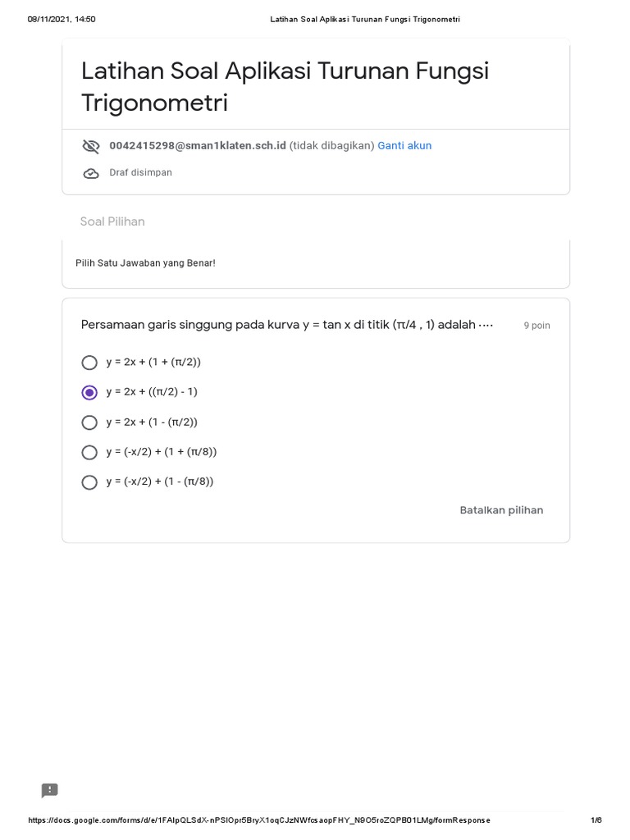630x840 pixels.
Task: Click the Google Forms URL at bottom
Action: (x=259, y=820)
